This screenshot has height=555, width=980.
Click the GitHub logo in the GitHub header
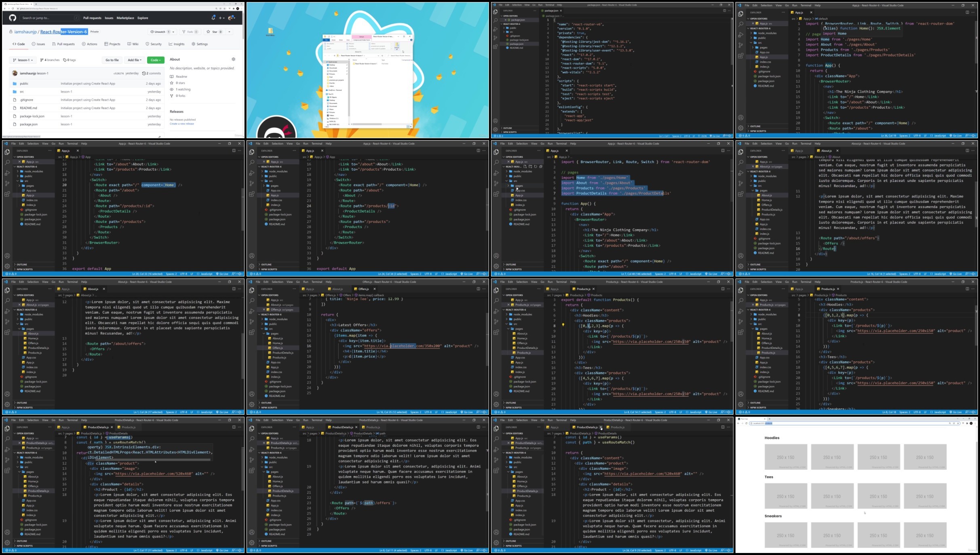pyautogui.click(x=13, y=18)
